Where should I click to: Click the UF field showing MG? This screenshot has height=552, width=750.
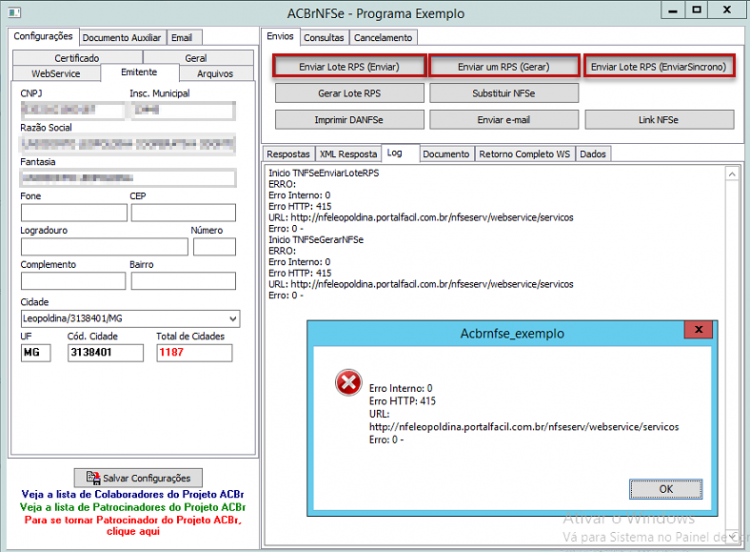click(x=36, y=353)
